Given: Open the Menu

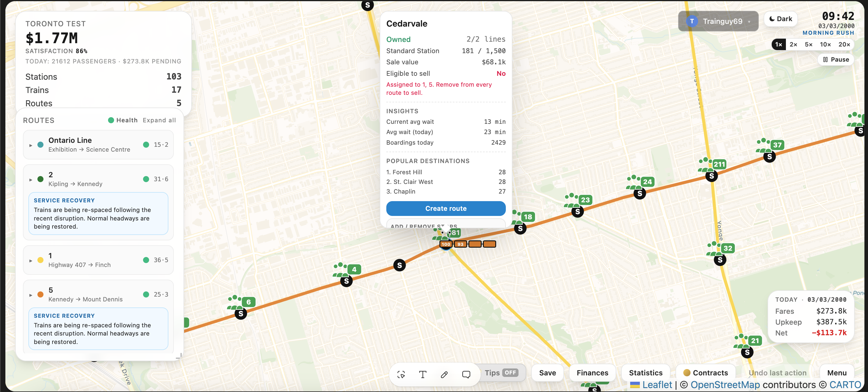Looking at the screenshot, I should (x=837, y=373).
